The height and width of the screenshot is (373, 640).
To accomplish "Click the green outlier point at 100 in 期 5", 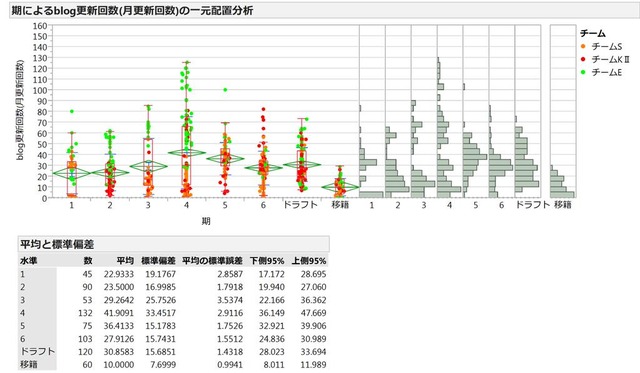I will (225, 90).
